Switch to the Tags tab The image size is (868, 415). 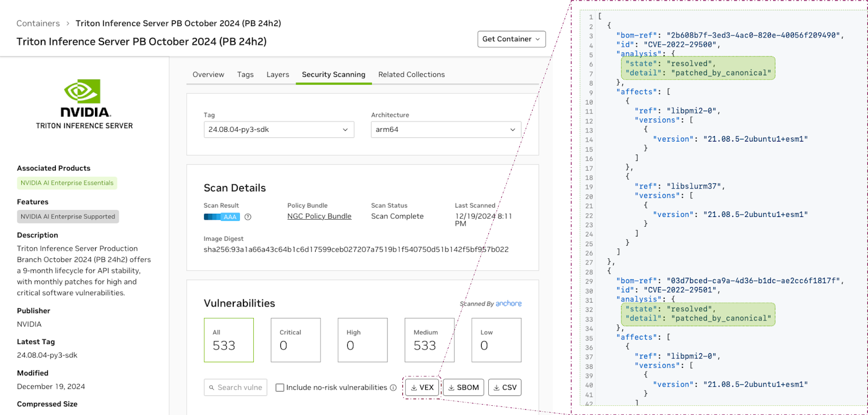(245, 74)
